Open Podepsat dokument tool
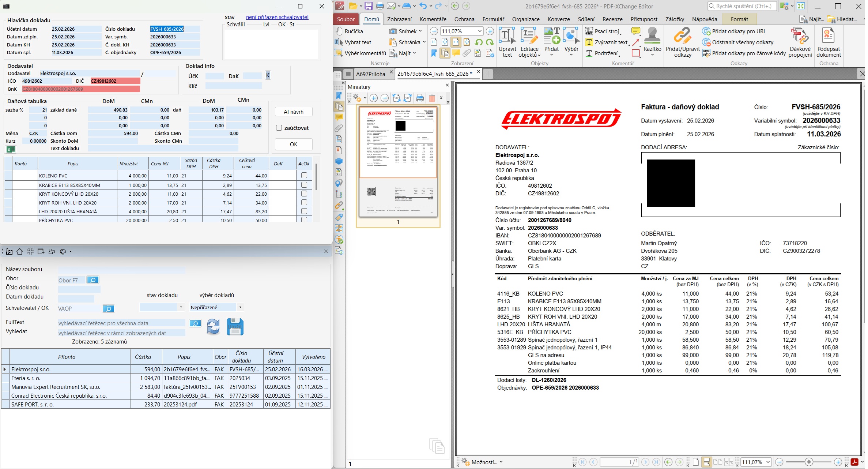 [828, 42]
